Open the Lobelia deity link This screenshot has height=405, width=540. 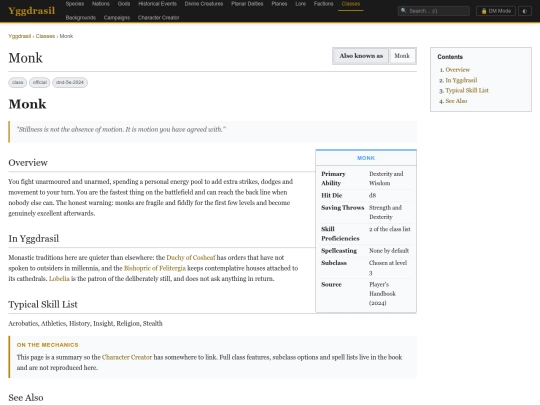tap(59, 279)
